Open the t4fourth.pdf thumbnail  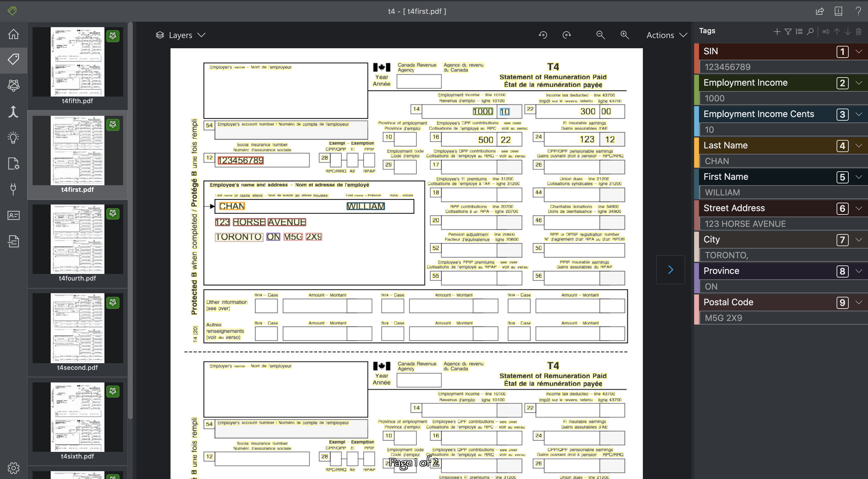(x=78, y=239)
